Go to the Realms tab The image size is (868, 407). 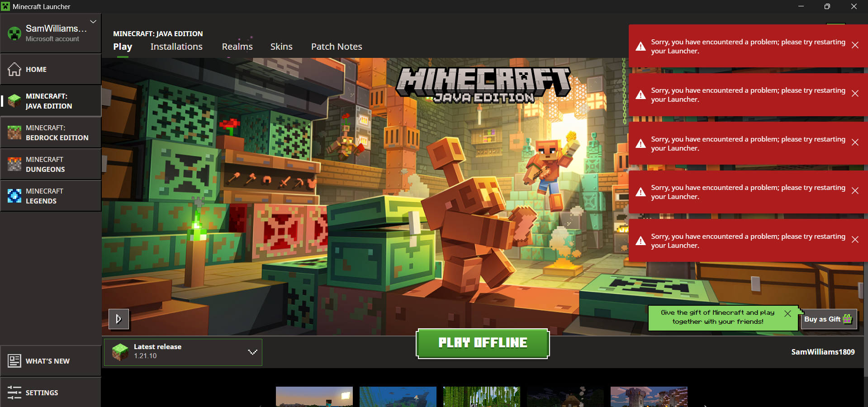[x=237, y=47]
